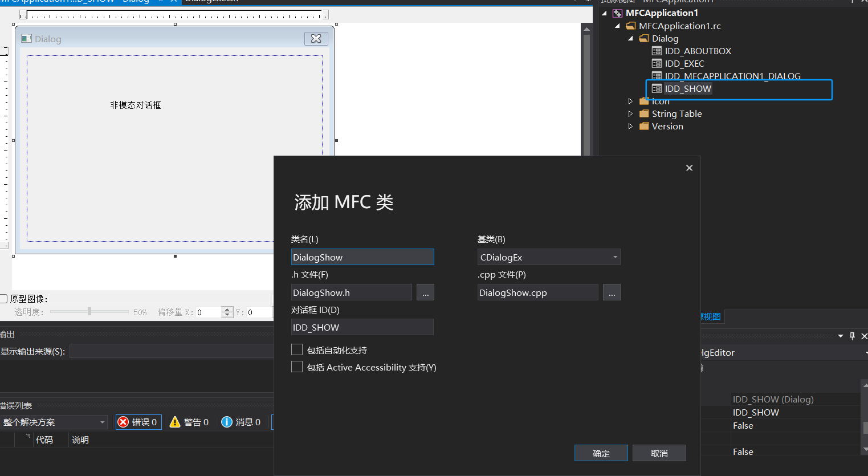Click the red error icon in error list
Screen dimensions: 868x476
[x=123, y=422]
